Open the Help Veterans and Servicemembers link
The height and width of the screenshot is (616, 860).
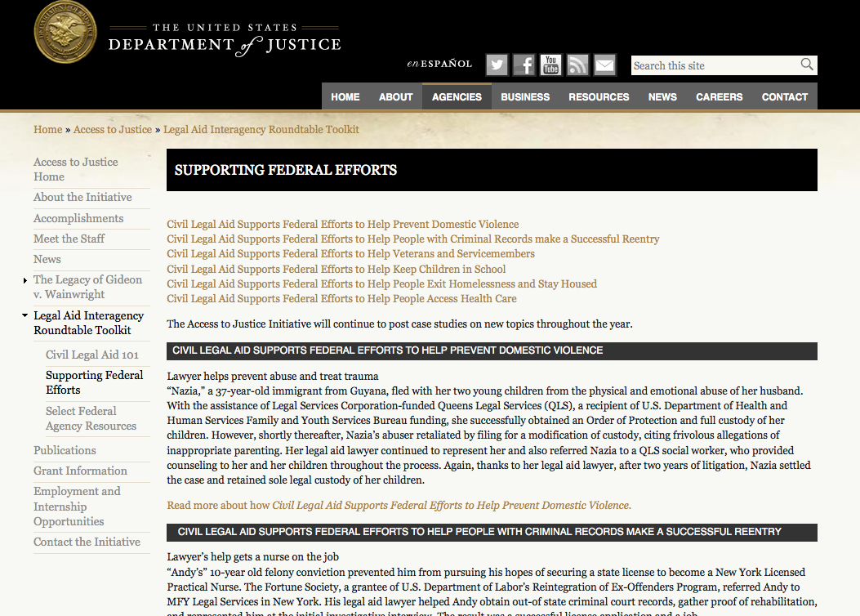pos(350,254)
